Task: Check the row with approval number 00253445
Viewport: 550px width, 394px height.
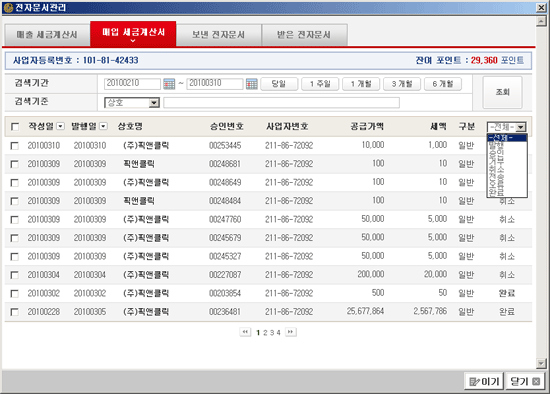Action: pyautogui.click(x=14, y=146)
